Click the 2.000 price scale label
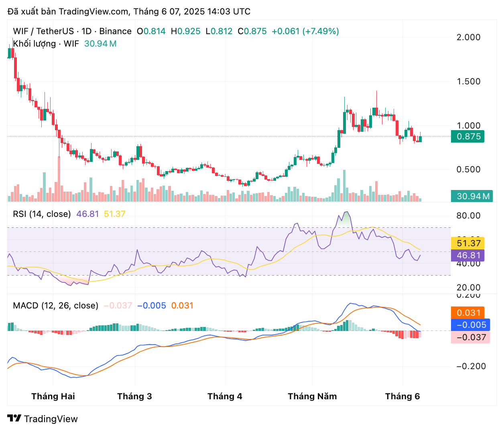This screenshot has height=431, width=504. (468, 37)
